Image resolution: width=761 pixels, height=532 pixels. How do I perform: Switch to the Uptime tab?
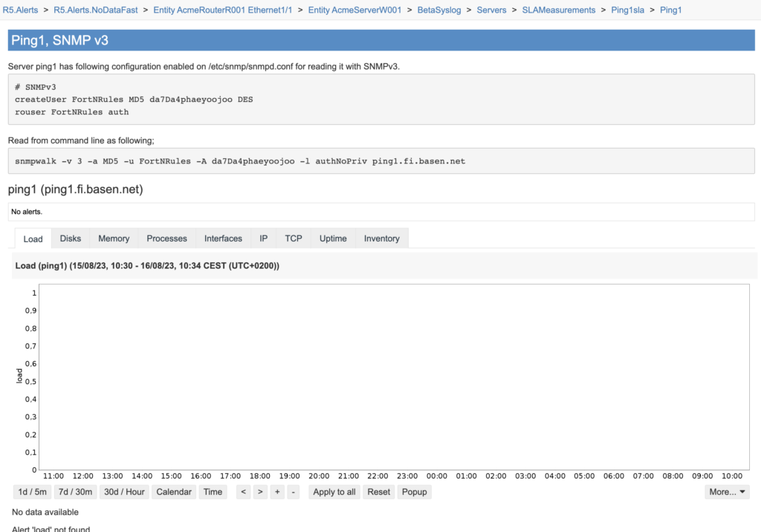333,239
